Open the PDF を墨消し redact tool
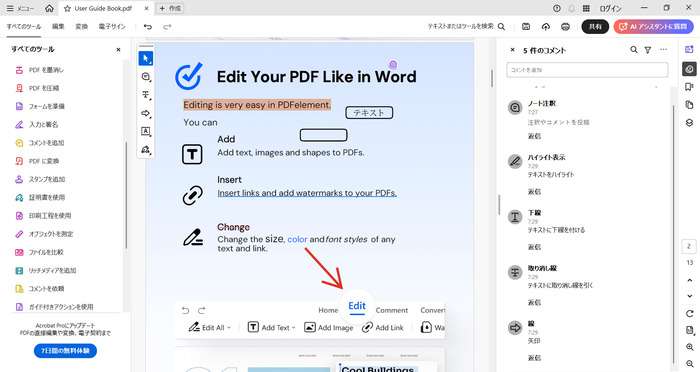 [39, 70]
